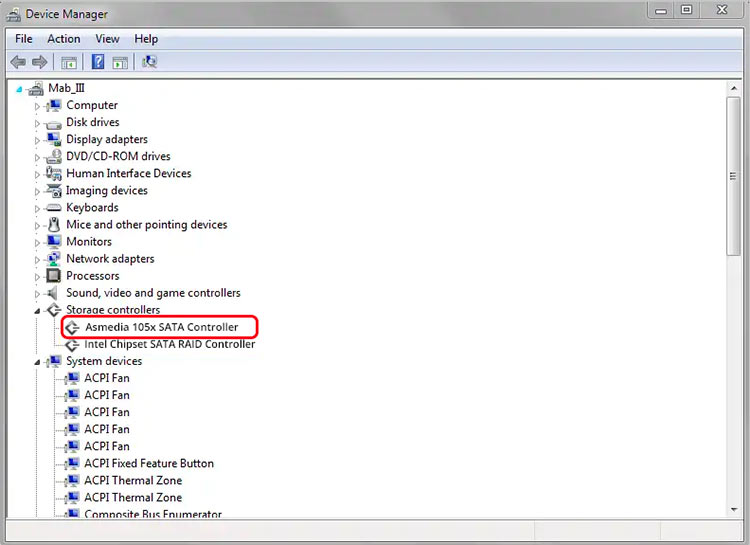Close the Device Manager window
Viewport: 750px width, 545px height.
click(x=722, y=10)
